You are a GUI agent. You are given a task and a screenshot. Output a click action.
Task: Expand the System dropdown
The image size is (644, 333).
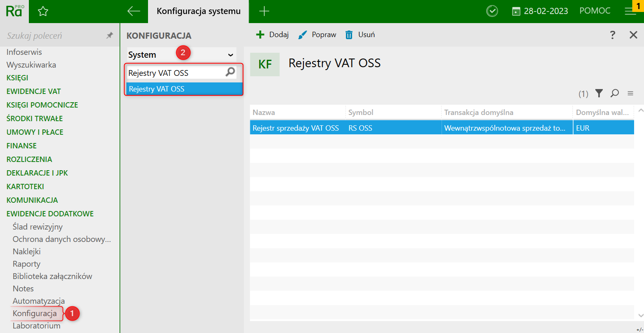coord(181,55)
